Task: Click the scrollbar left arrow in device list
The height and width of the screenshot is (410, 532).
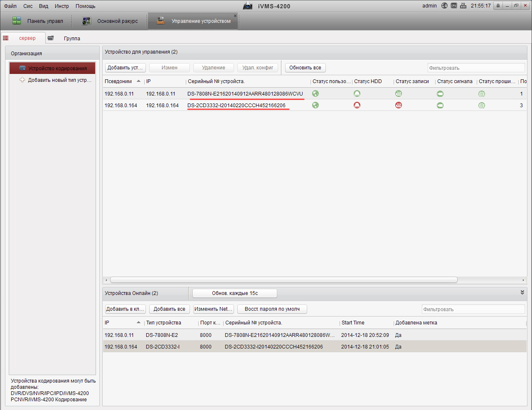Action: pos(106,280)
